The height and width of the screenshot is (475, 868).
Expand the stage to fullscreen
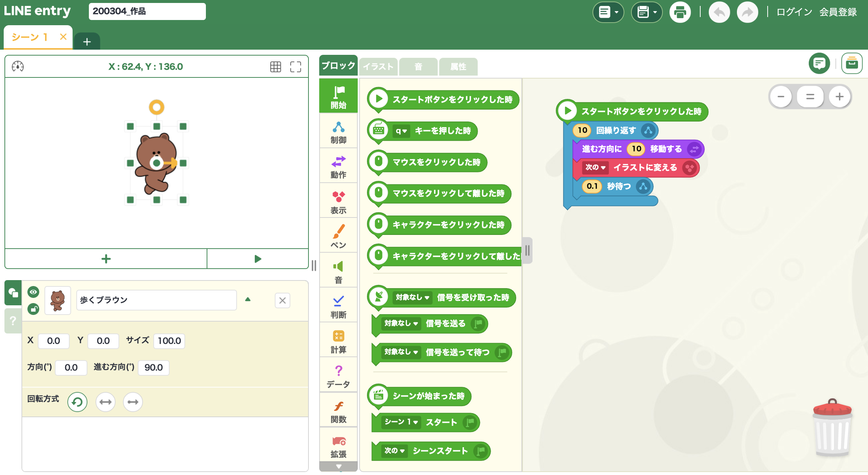[296, 67]
